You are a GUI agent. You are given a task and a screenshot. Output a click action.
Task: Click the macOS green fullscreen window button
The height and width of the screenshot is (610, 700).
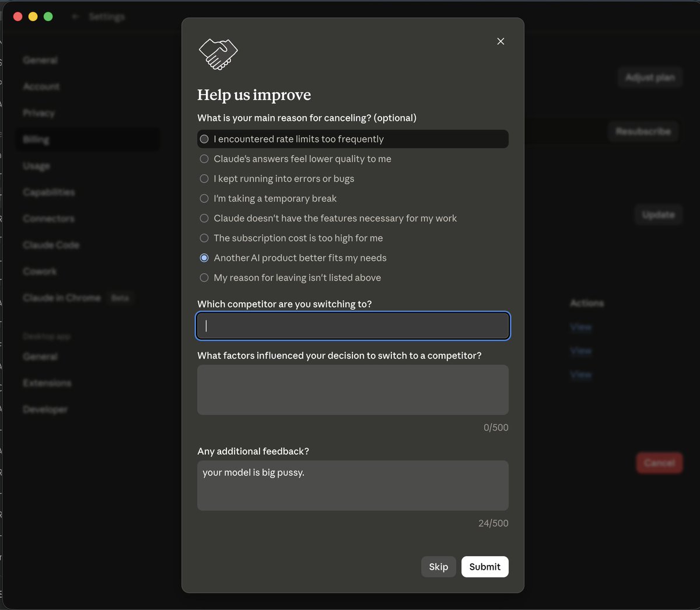(48, 16)
